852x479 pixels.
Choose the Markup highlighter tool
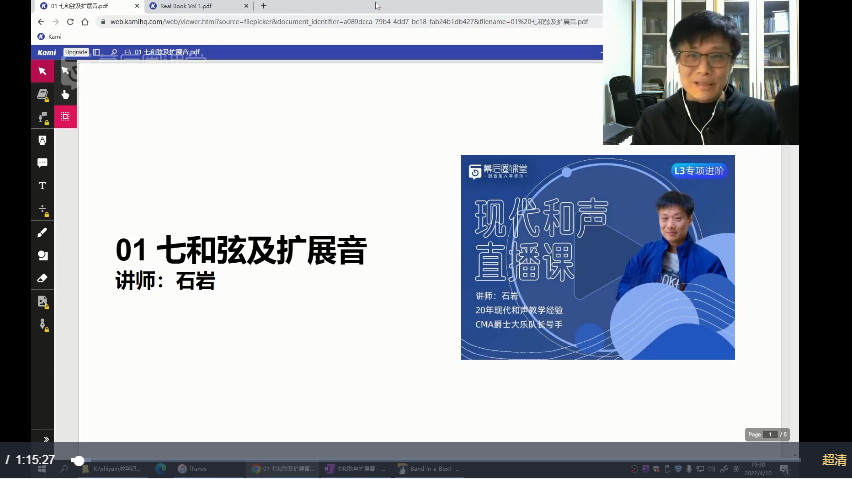(x=42, y=140)
